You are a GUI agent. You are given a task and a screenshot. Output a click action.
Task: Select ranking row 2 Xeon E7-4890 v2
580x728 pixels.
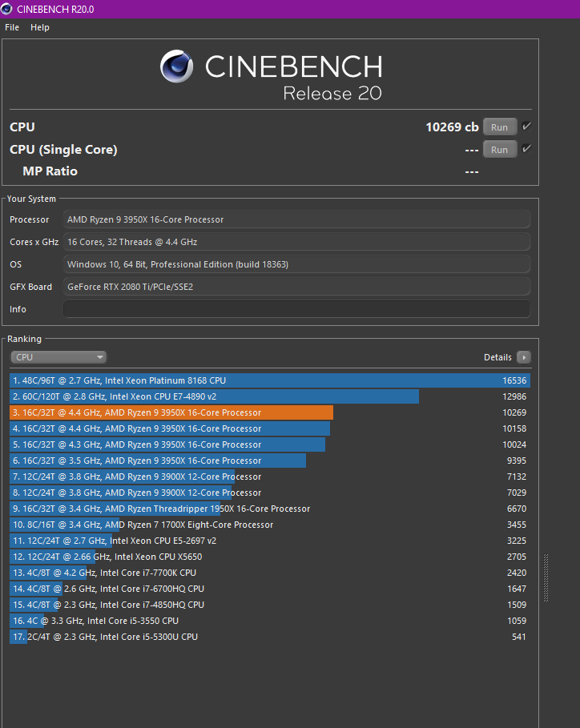(270, 396)
